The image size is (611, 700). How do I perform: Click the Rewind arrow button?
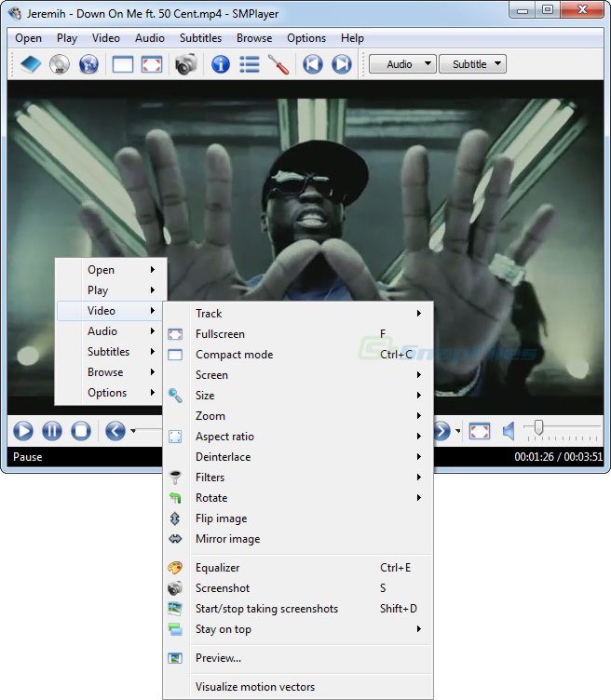coord(115,431)
